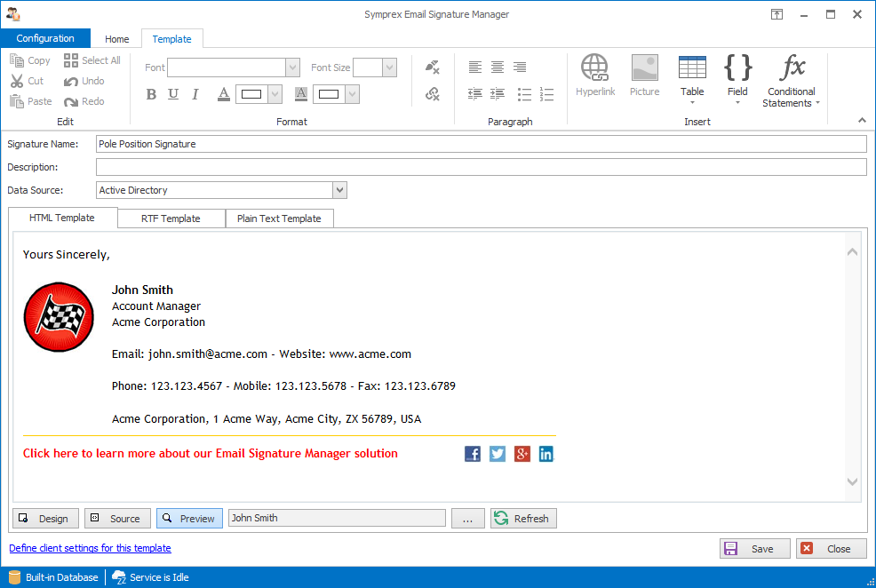The height and width of the screenshot is (588, 876).
Task: Toggle italic formatting
Action: pyautogui.click(x=195, y=94)
